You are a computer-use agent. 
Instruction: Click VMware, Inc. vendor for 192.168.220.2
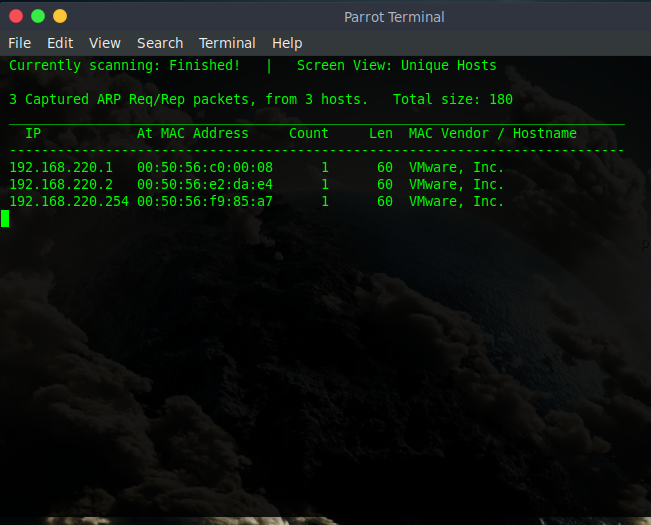456,184
